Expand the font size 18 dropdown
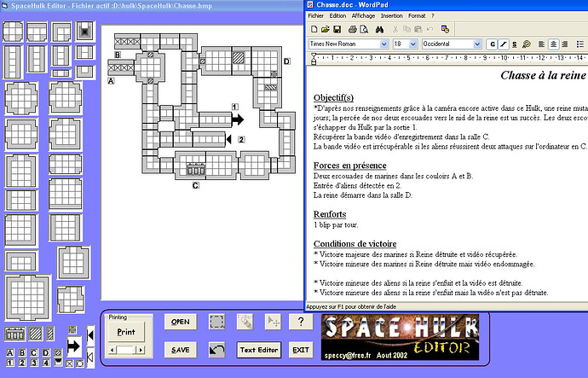Image resolution: width=588 pixels, height=378 pixels. point(412,44)
